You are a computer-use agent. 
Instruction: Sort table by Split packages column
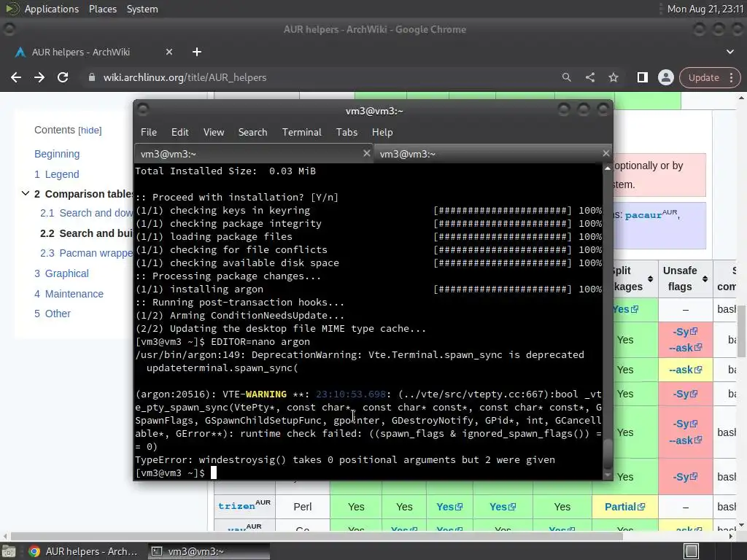coord(650,279)
